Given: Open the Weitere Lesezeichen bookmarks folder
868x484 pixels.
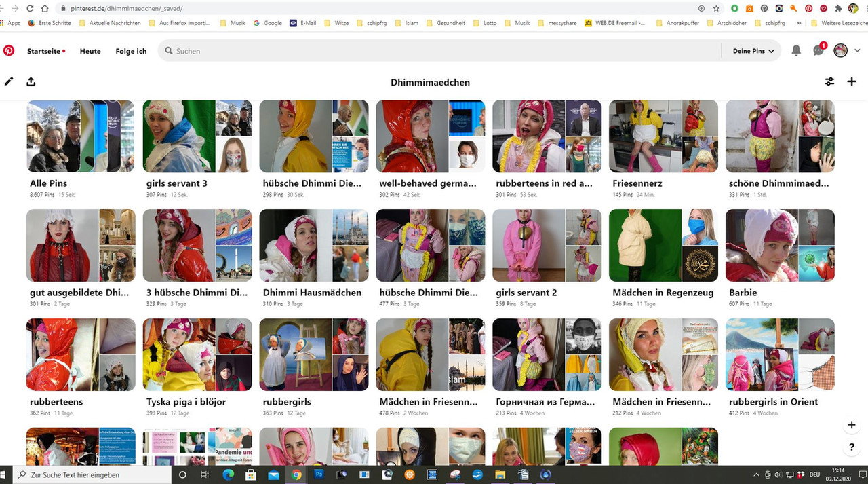Looking at the screenshot, I should (840, 23).
